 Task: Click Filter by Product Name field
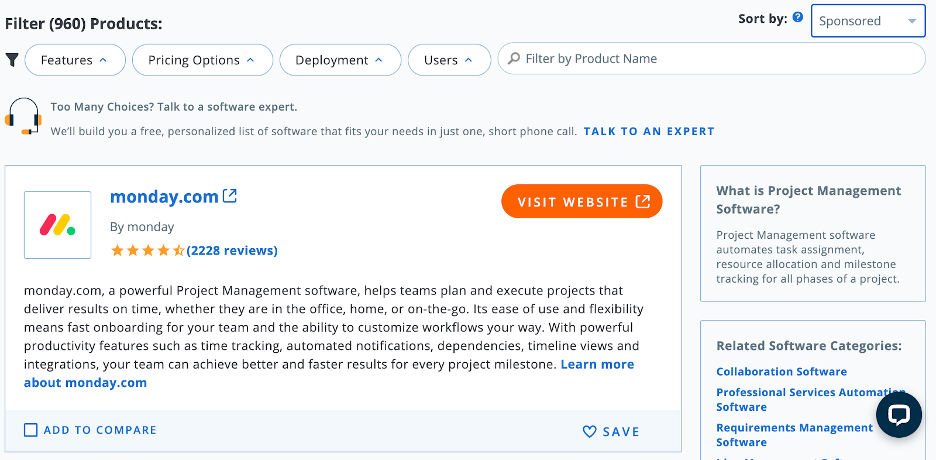[x=712, y=58]
